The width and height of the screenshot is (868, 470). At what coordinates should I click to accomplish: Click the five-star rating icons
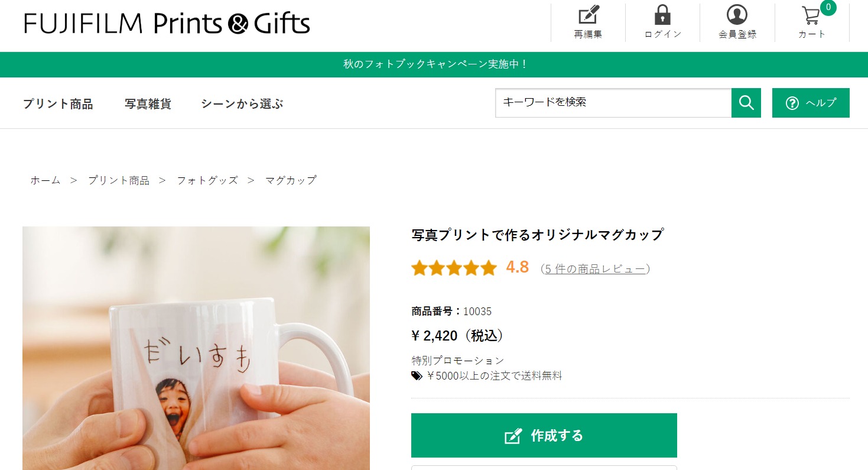click(454, 268)
